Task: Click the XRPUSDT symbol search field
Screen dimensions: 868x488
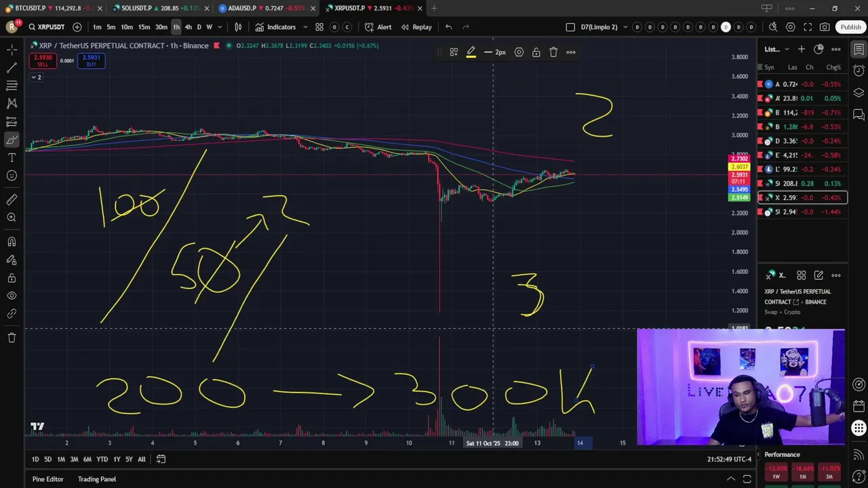Action: coord(47,27)
